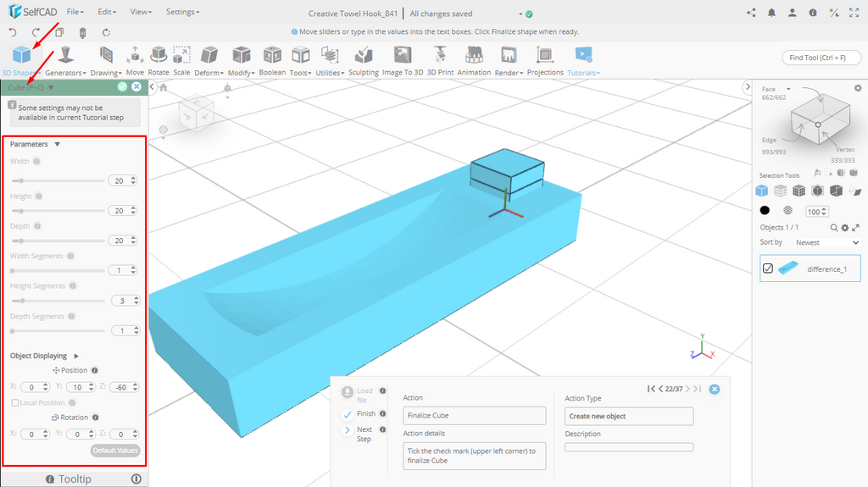This screenshot has height=487, width=868.
Task: Select the wireframe cube selection mode
Action: pos(780,191)
